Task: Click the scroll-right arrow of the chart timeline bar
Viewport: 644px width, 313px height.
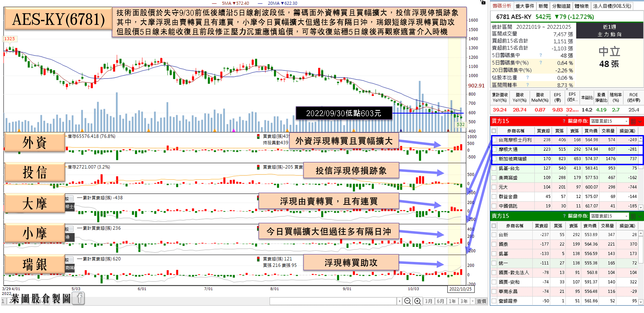Action: (x=399, y=301)
